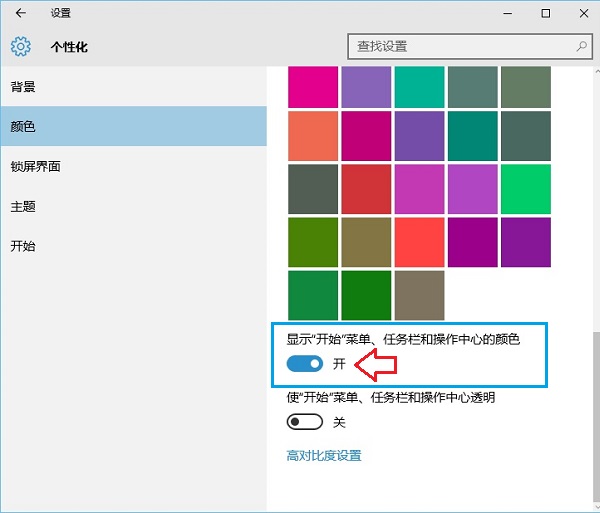Go to the 主题 section

click(x=23, y=206)
